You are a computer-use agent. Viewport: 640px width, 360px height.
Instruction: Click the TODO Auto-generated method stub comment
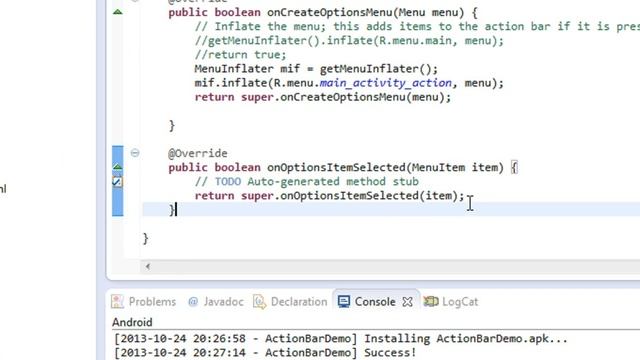click(x=307, y=181)
